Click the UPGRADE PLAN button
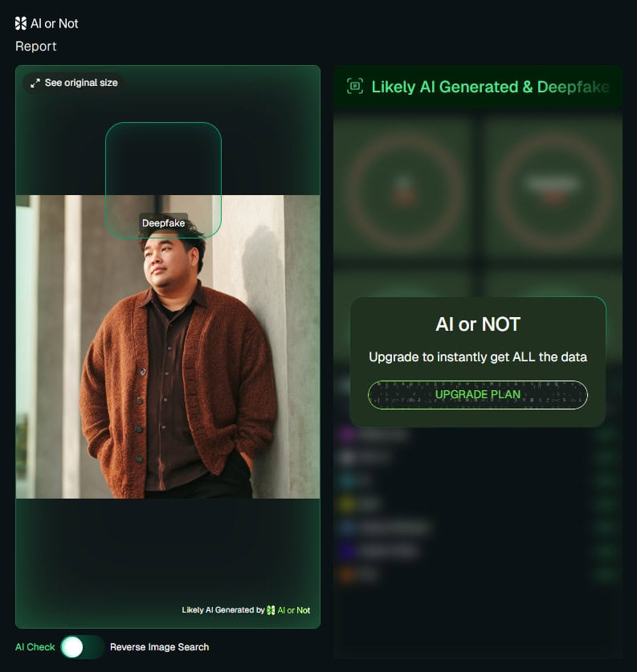637x672 pixels. click(x=477, y=395)
